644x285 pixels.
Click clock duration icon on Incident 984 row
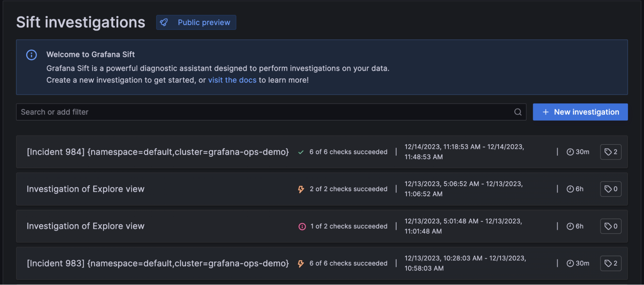click(x=570, y=152)
